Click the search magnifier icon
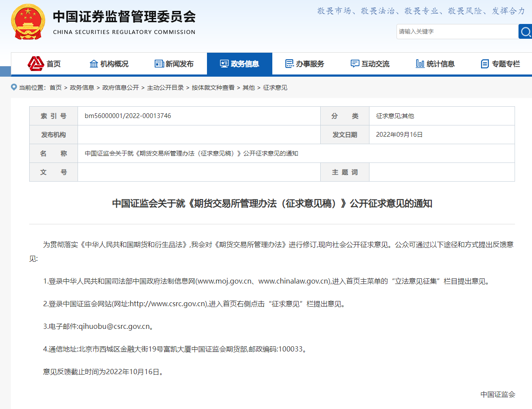This screenshot has height=409, width=532. point(525,31)
